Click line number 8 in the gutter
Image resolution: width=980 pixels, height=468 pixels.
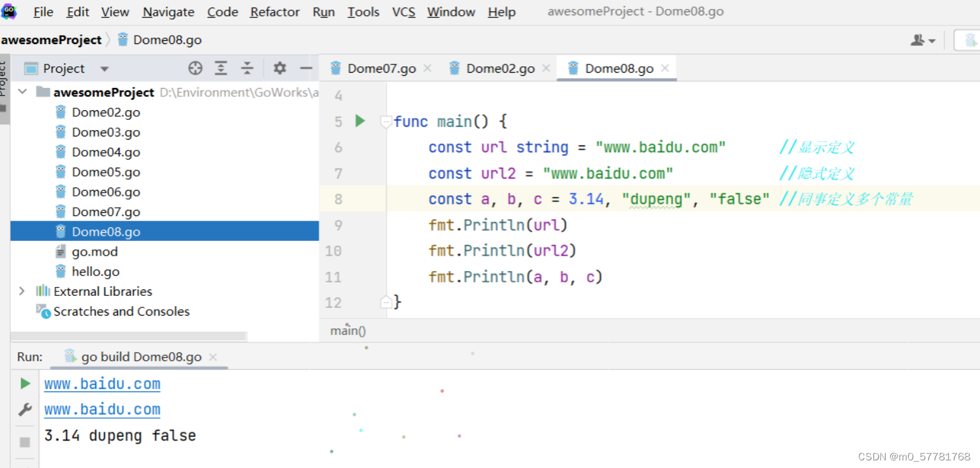tap(338, 199)
